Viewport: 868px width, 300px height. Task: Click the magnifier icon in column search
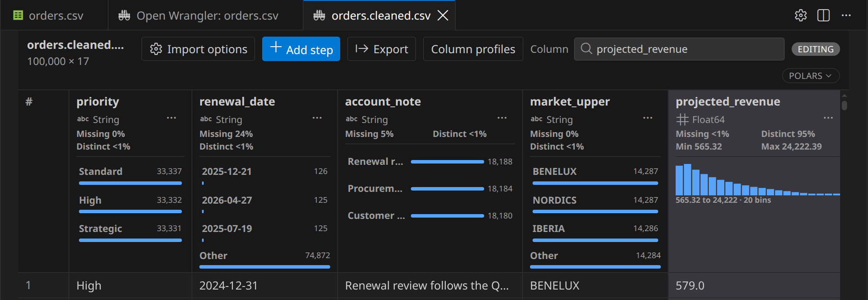(x=586, y=49)
